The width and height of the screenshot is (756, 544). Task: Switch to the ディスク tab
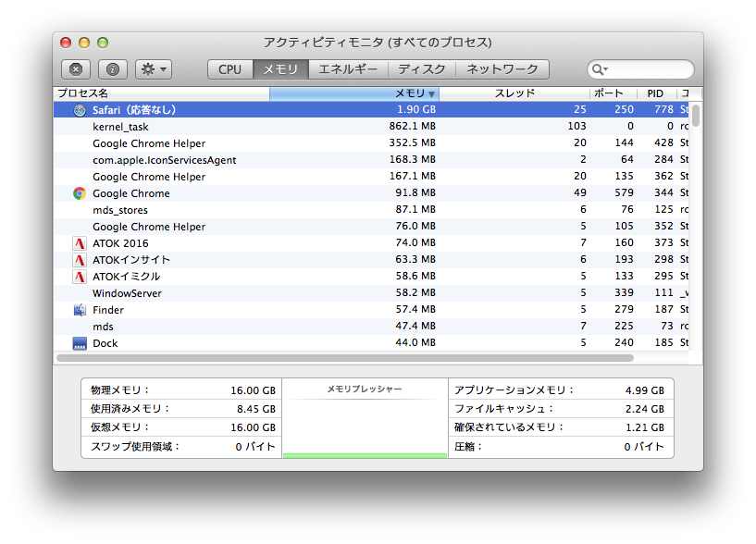(x=422, y=69)
